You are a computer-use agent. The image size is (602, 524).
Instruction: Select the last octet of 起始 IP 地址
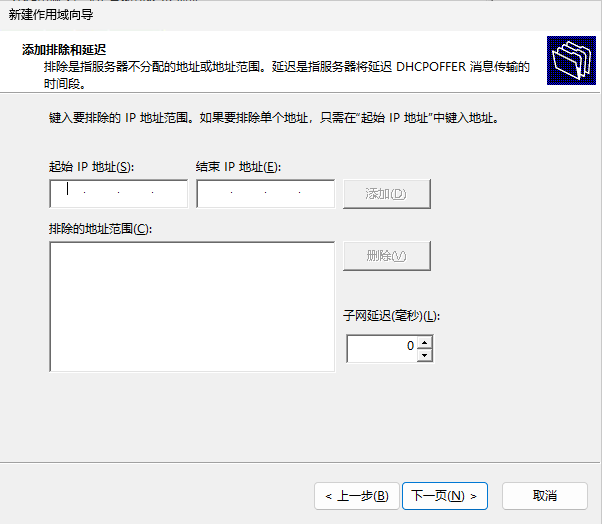point(170,194)
